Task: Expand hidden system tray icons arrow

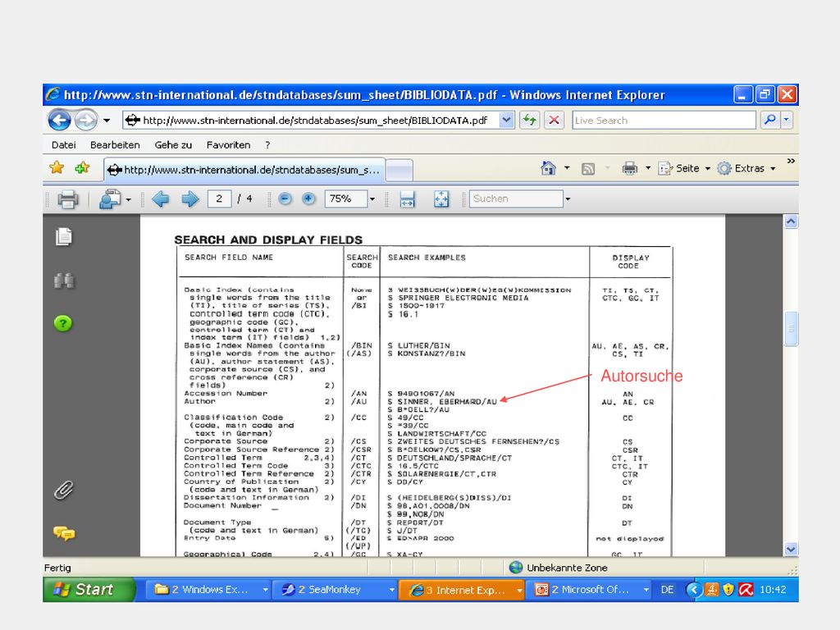Action: pyautogui.click(x=694, y=590)
